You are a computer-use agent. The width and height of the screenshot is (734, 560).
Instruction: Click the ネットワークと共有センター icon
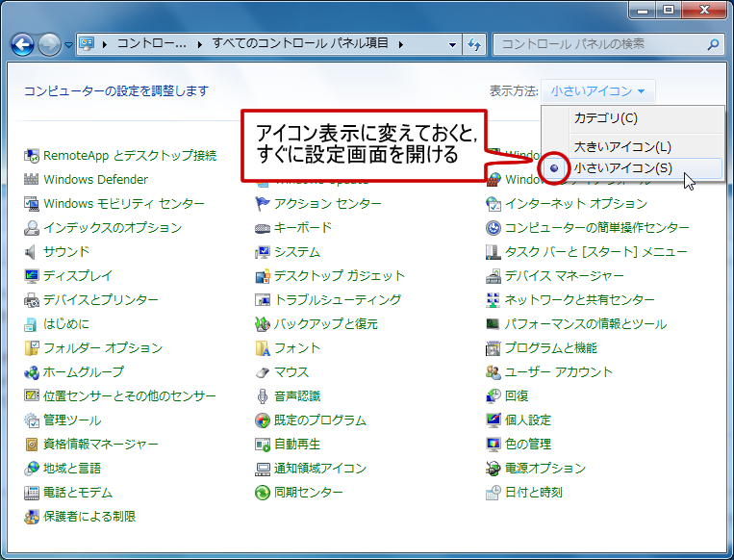click(x=494, y=299)
